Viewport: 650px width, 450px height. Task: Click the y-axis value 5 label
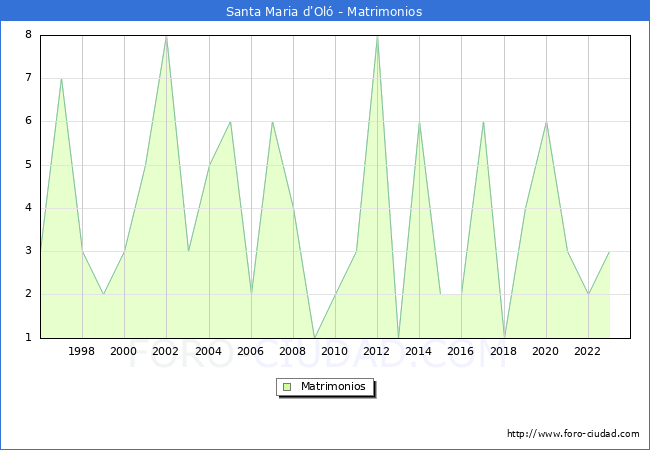tap(28, 165)
